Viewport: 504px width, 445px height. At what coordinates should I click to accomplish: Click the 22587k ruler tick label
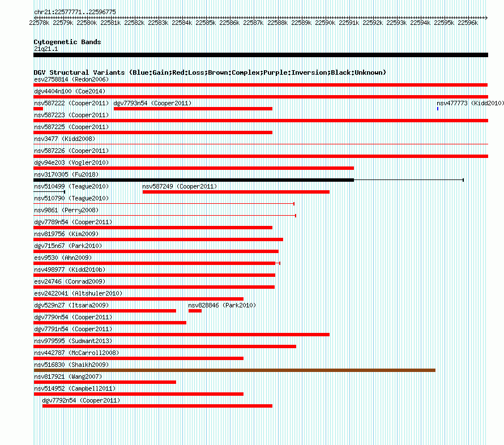click(x=253, y=23)
